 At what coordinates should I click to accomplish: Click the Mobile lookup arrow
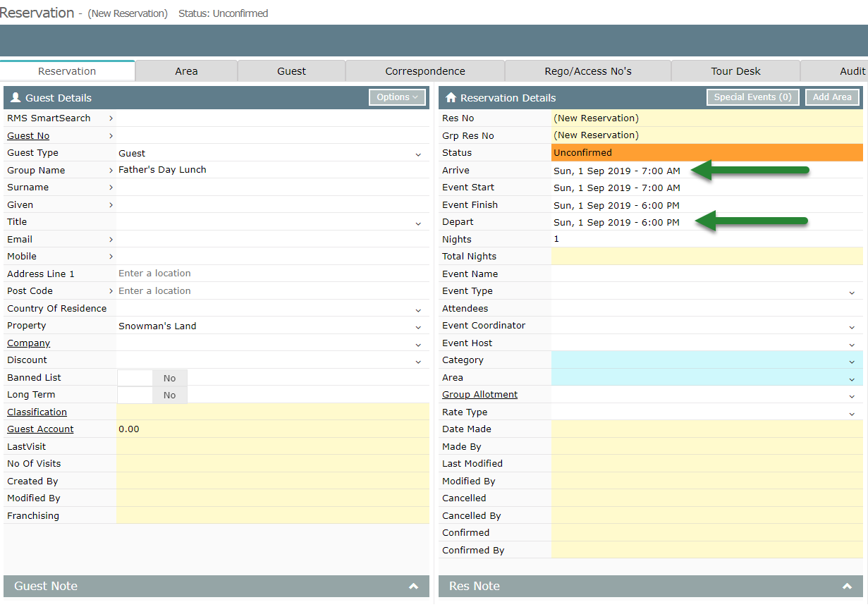[111, 257]
